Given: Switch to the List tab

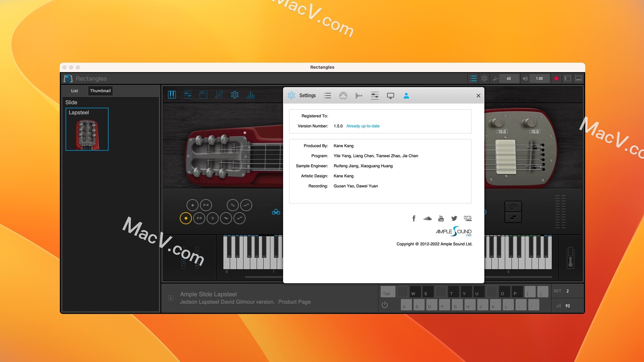Looking at the screenshot, I should click(74, 91).
